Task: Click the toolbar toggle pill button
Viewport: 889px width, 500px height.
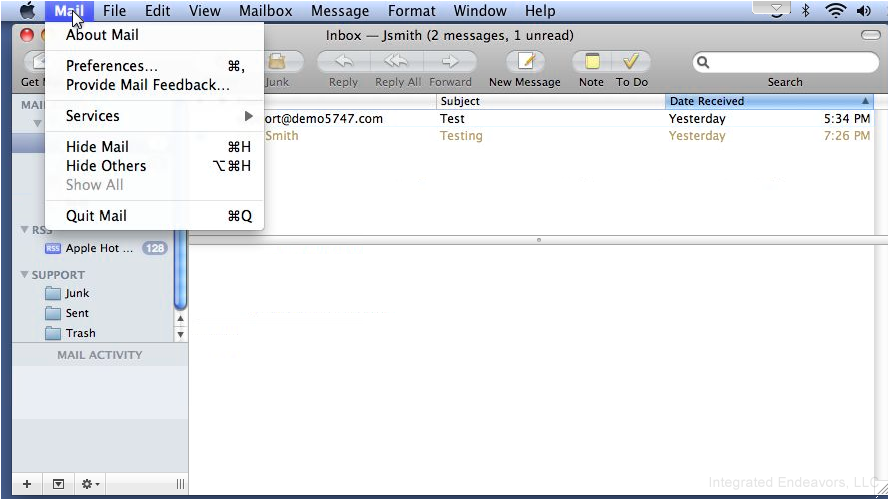Action: click(x=870, y=35)
